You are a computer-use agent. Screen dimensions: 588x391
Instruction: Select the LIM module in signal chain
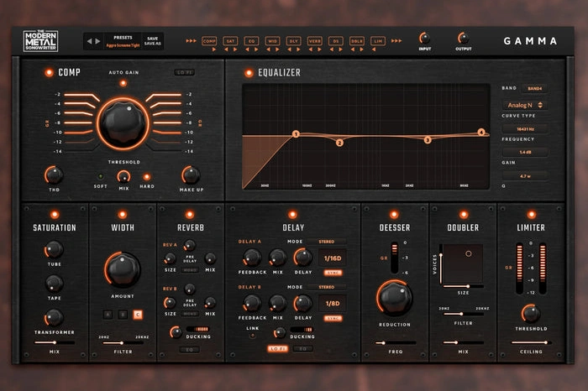pyautogui.click(x=378, y=41)
